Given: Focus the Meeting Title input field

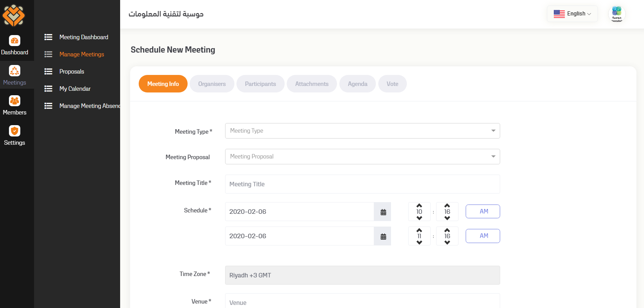Looking at the screenshot, I should (x=362, y=184).
